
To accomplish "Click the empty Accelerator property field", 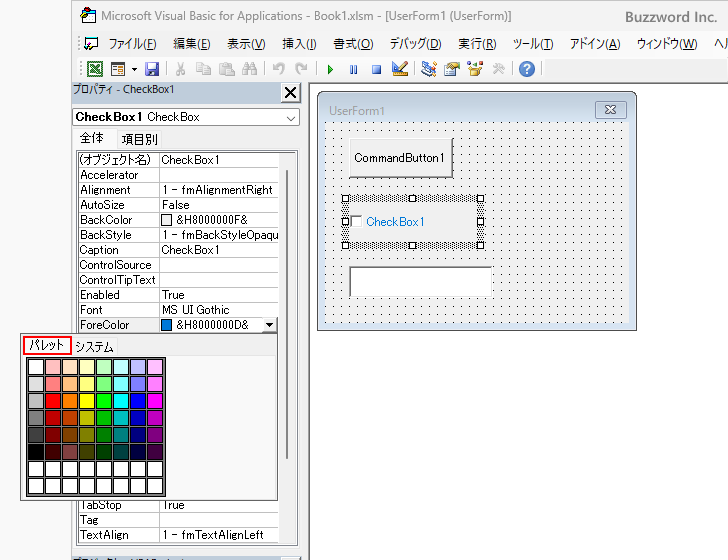I will coord(219,175).
